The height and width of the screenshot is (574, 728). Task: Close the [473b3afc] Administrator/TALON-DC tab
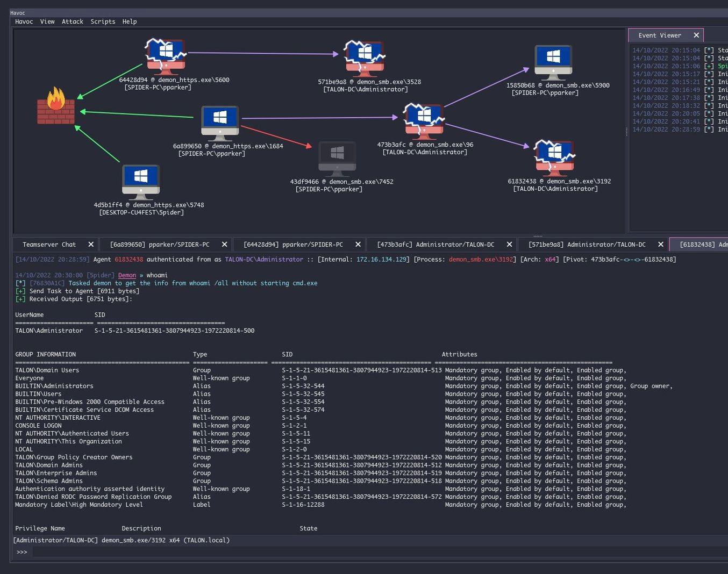(510, 245)
